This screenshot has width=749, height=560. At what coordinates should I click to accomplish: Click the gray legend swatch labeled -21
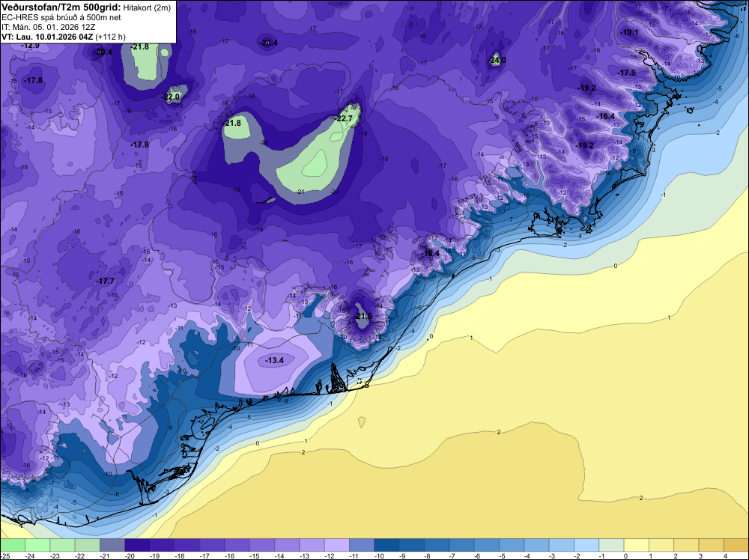point(112,545)
